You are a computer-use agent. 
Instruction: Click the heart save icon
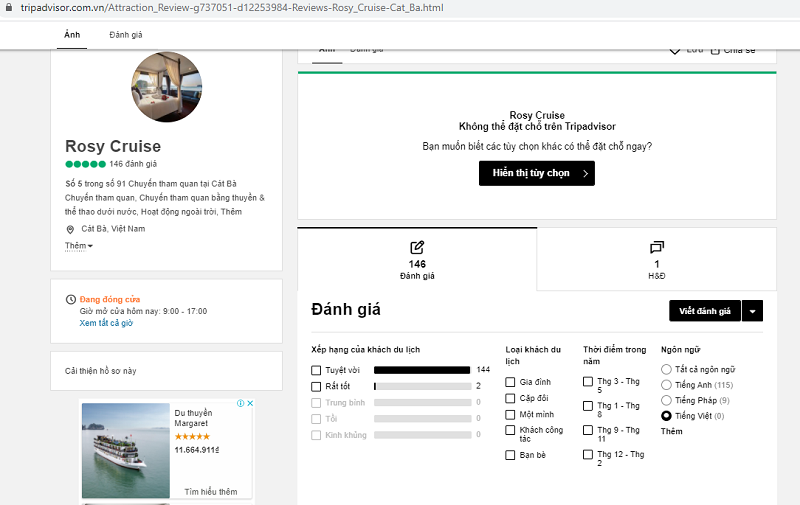[674, 50]
